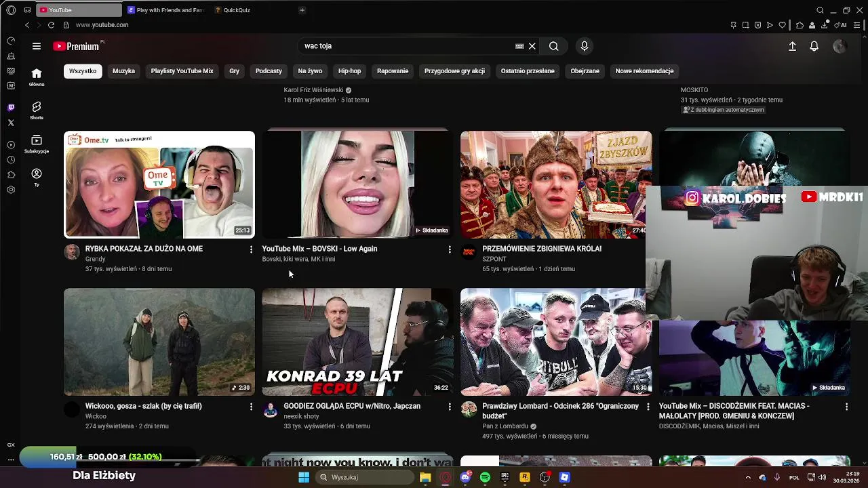
Task: Open the Windows Start button
Action: [x=304, y=477]
